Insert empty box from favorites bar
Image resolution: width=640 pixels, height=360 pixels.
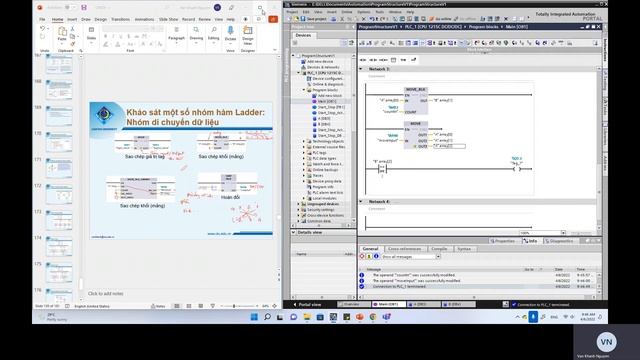click(x=393, y=60)
